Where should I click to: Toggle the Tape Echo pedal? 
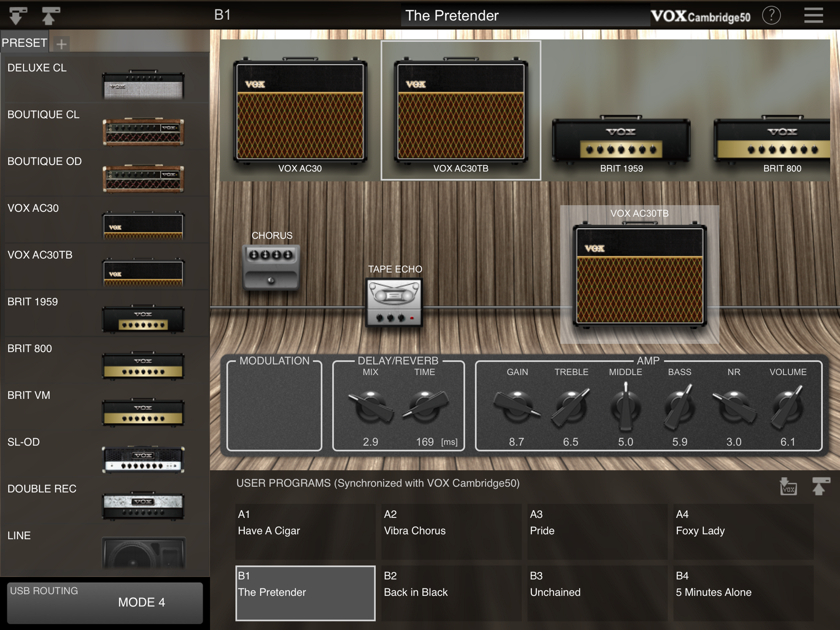tap(394, 302)
